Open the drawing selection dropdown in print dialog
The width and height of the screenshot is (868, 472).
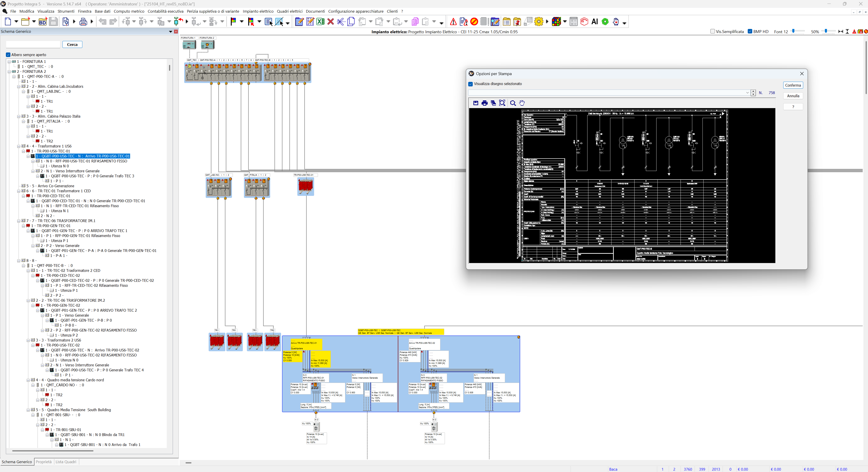747,93
